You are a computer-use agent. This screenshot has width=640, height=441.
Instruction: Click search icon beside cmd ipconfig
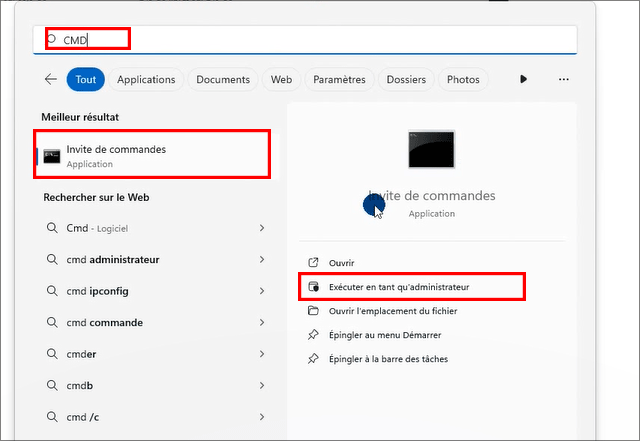click(x=52, y=291)
